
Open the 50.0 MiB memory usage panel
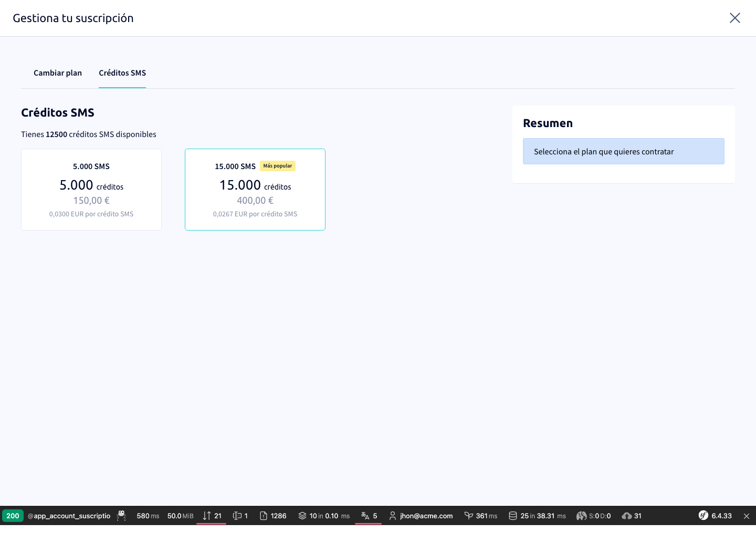(x=180, y=516)
